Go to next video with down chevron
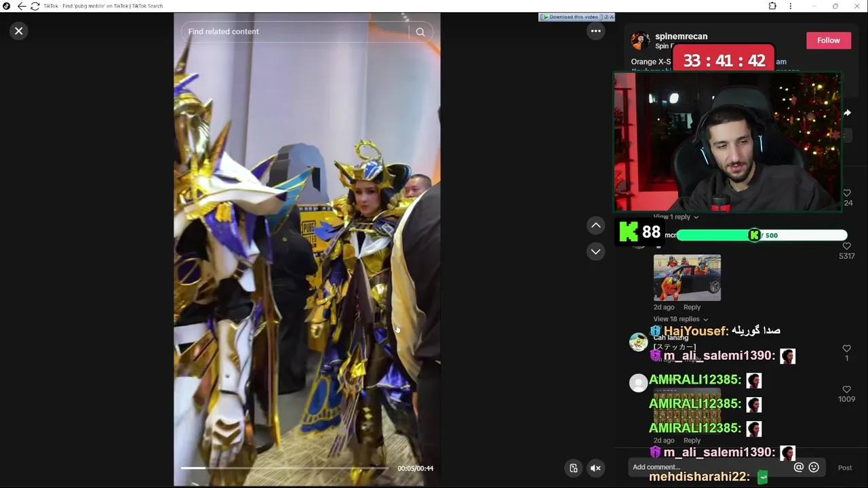This screenshot has width=868, height=488. coord(595,251)
